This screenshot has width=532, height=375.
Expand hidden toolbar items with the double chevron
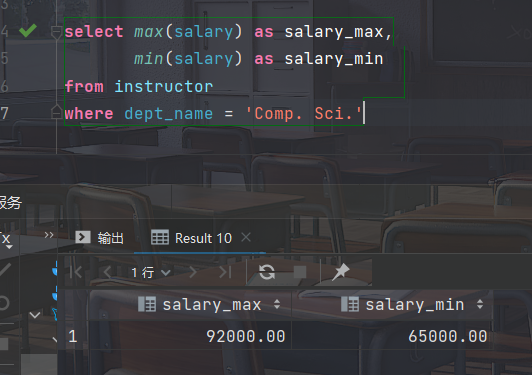(x=49, y=235)
